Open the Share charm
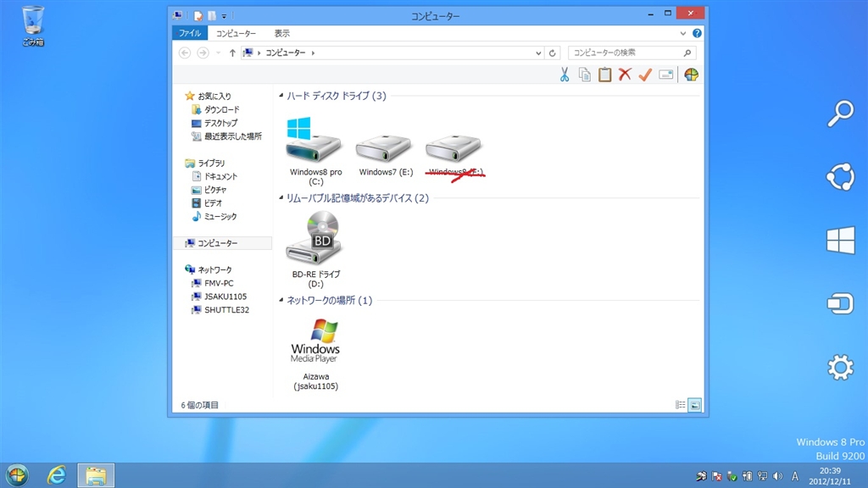The height and width of the screenshot is (488, 868). [x=840, y=177]
